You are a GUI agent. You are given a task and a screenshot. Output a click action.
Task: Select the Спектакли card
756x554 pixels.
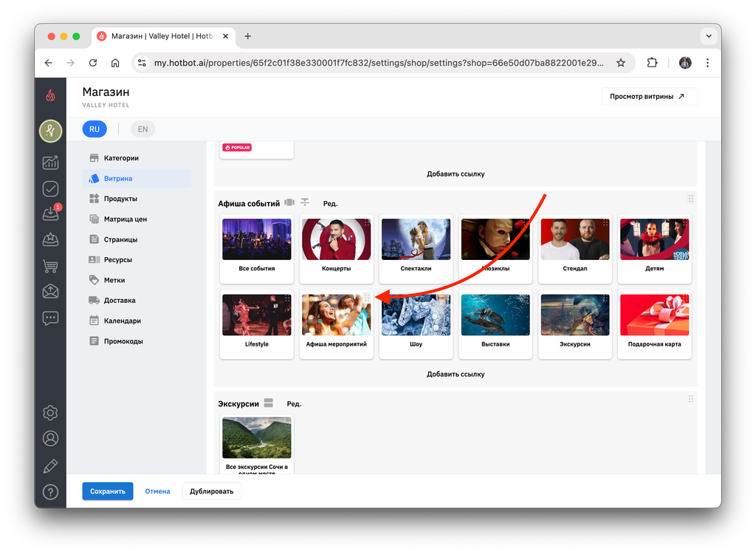416,250
